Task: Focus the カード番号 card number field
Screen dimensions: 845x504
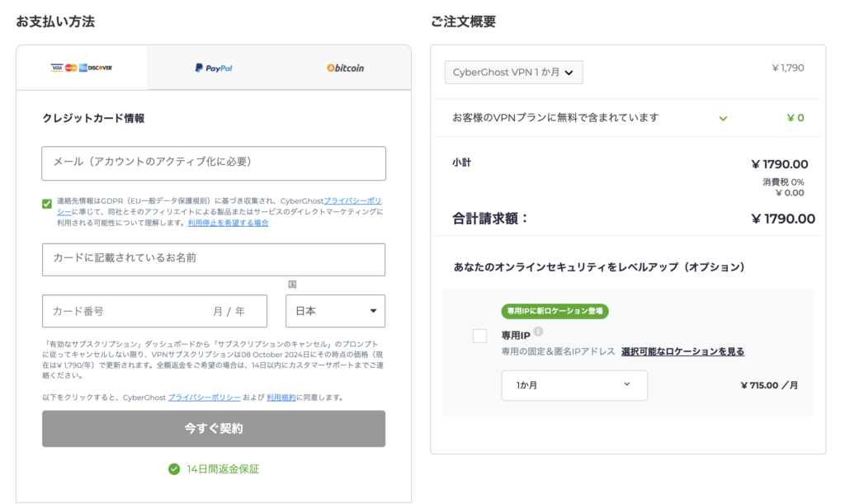Action: tap(124, 311)
